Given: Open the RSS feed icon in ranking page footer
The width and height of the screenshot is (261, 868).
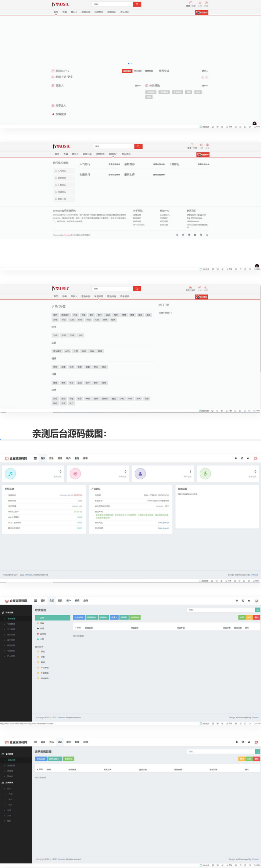Looking at the screenshot, I should [207, 235].
